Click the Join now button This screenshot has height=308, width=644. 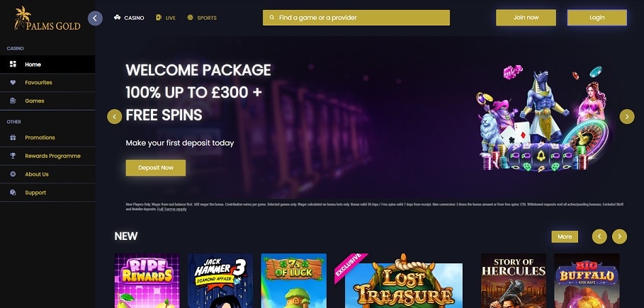526,18
